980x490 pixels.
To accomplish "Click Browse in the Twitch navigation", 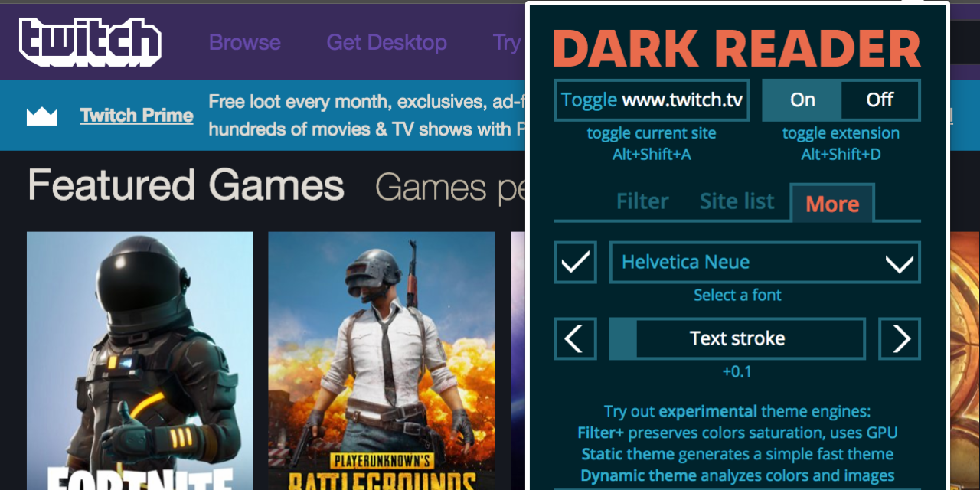I will (244, 43).
